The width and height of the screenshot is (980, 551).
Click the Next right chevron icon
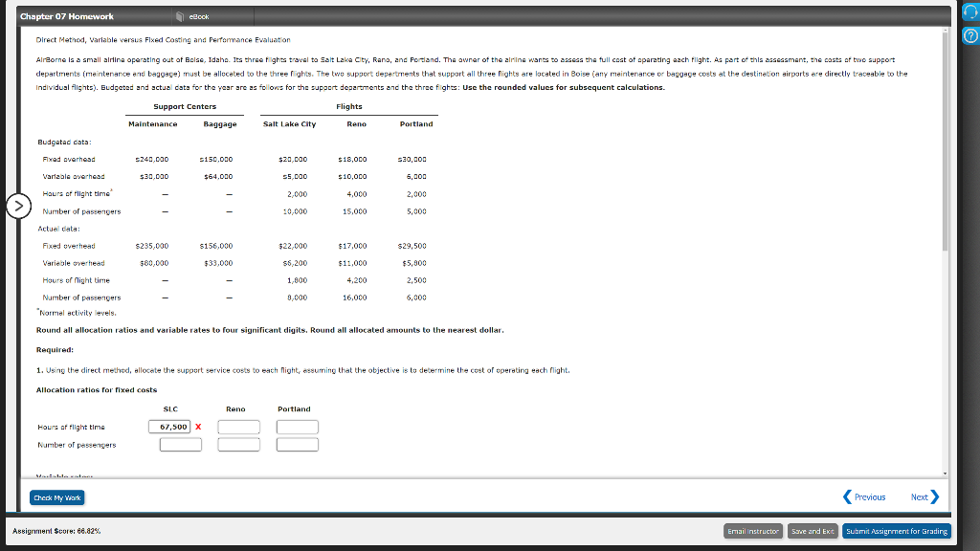(935, 497)
